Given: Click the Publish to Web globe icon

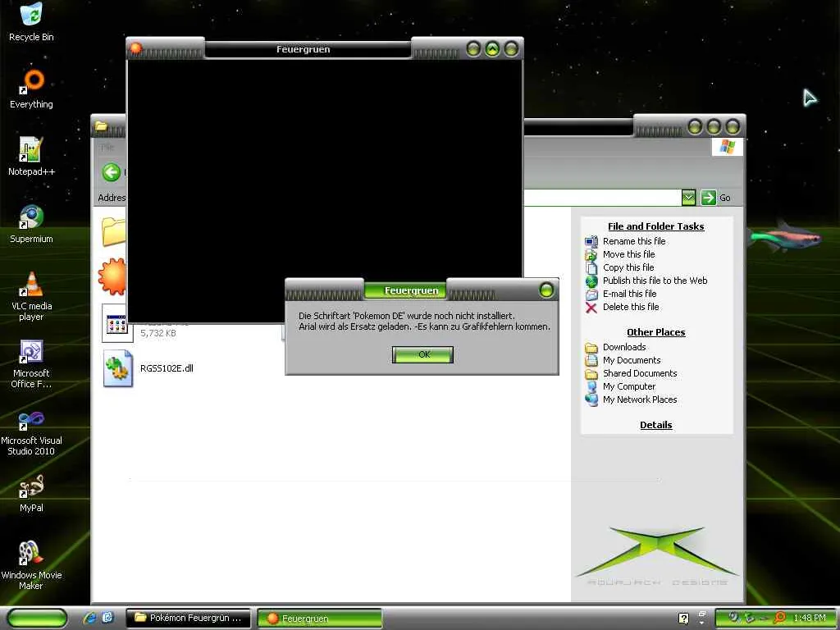Looking at the screenshot, I should [x=591, y=281].
